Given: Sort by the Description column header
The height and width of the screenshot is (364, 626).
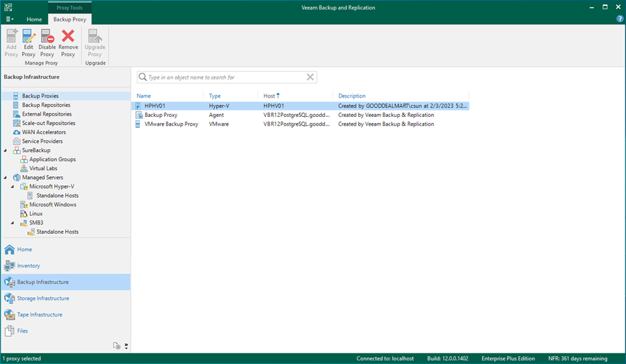Looking at the screenshot, I should pos(352,96).
